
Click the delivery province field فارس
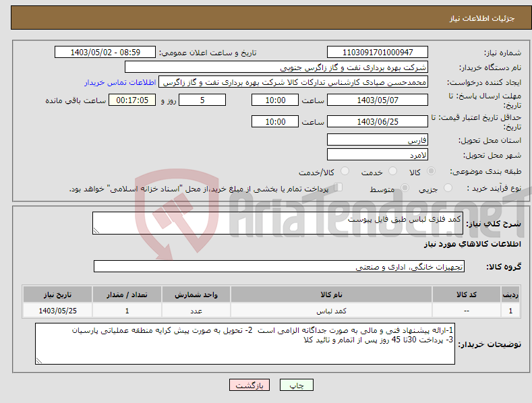coord(378,139)
